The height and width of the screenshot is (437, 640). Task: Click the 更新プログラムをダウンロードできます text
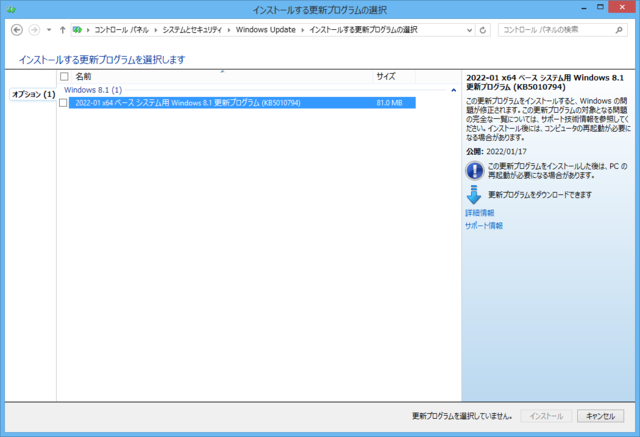tap(540, 195)
